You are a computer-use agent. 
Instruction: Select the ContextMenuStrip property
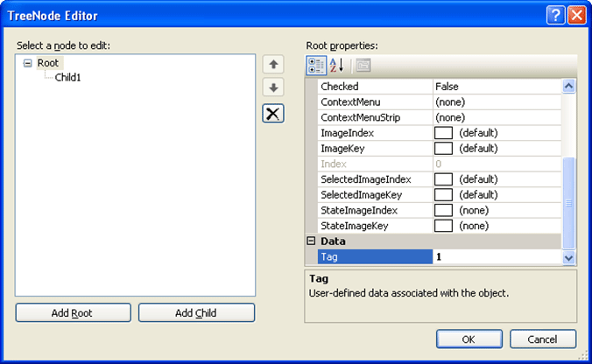coord(375,117)
